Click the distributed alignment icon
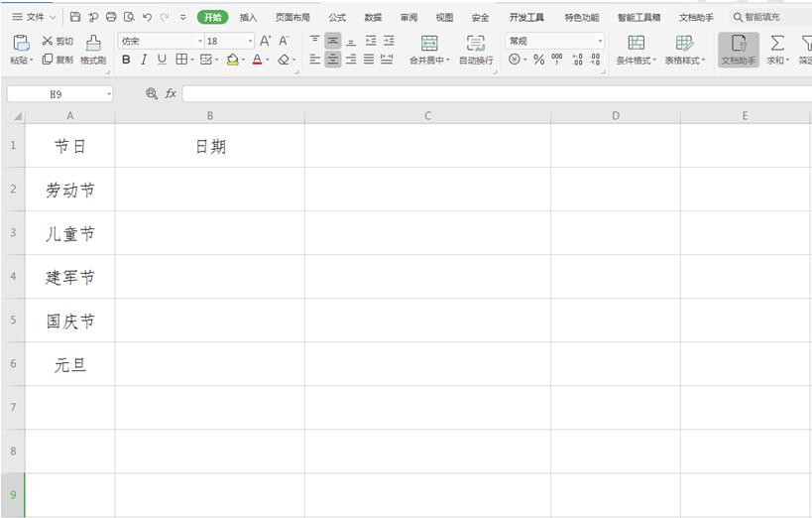 pos(387,60)
